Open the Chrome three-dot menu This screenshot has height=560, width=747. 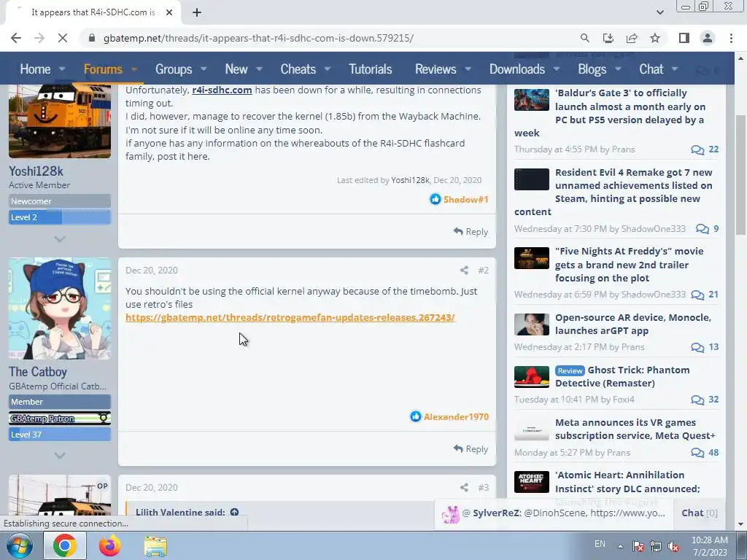tap(731, 38)
